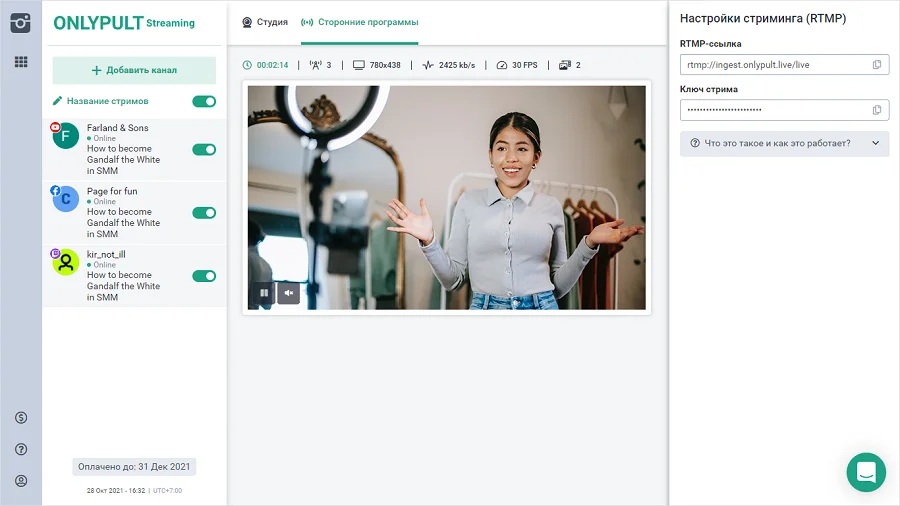Toggle the Название стримов switch
Screen dimensions: 900x506
[204, 101]
